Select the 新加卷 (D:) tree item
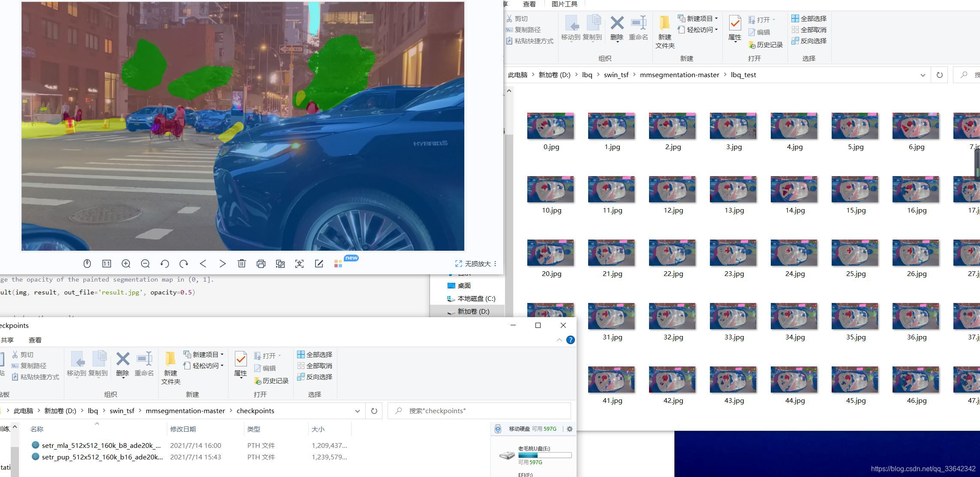This screenshot has height=477, width=980. tap(473, 311)
